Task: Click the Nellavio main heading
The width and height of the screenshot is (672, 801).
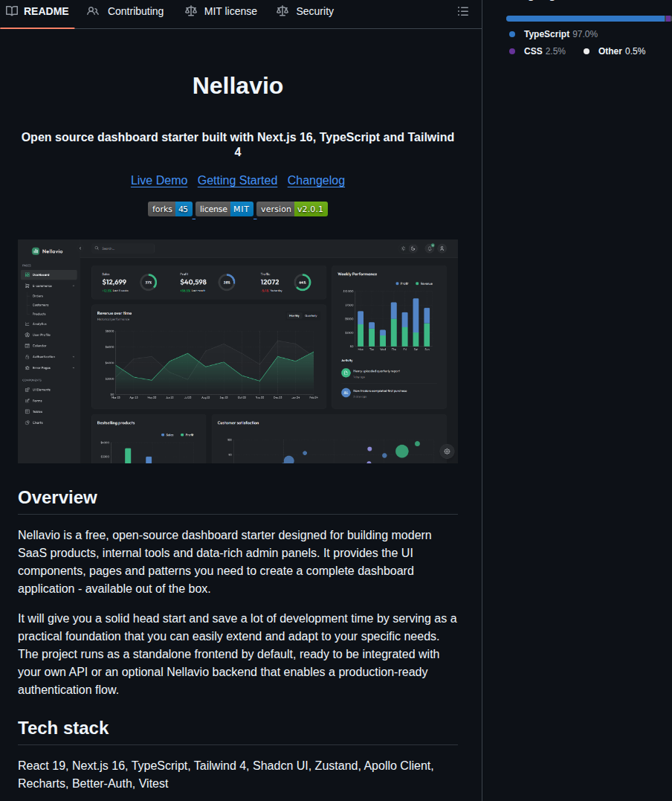Action: pyautogui.click(x=238, y=86)
